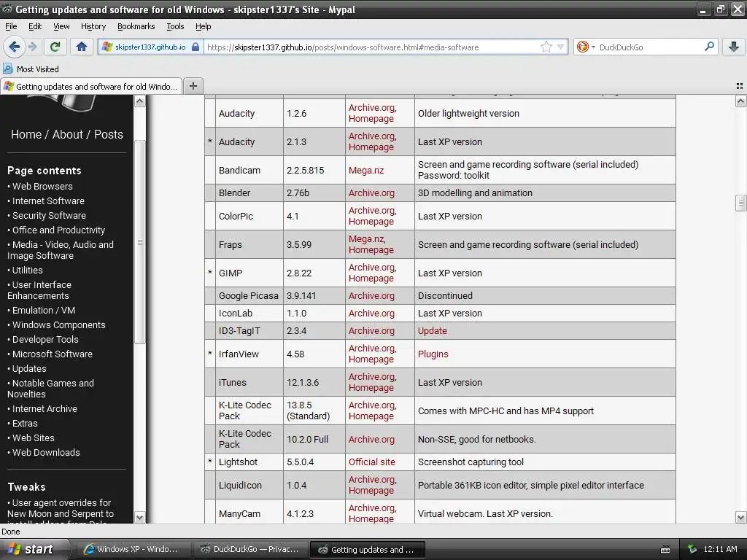Bookmark this page with the star icon
This screenshot has height=560, width=747.
point(546,47)
